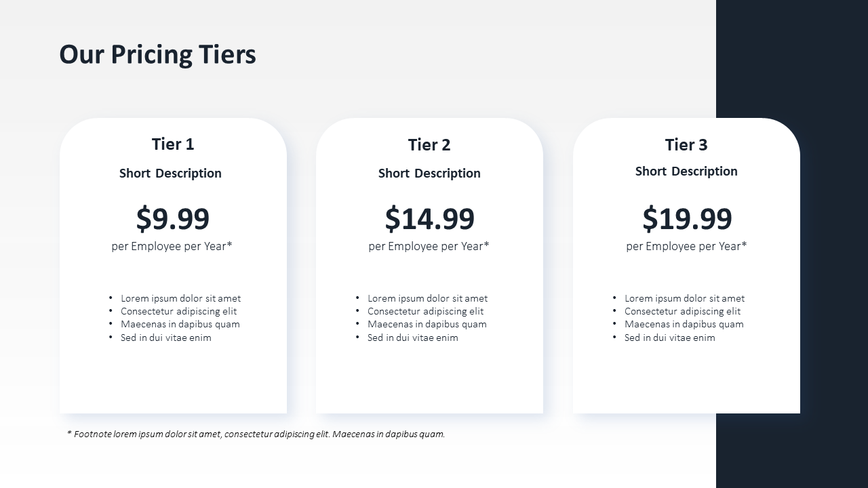Image resolution: width=868 pixels, height=488 pixels.
Task: Click "Consectetur adipiscing elit" bullet in Tier 2
Action: [425, 311]
